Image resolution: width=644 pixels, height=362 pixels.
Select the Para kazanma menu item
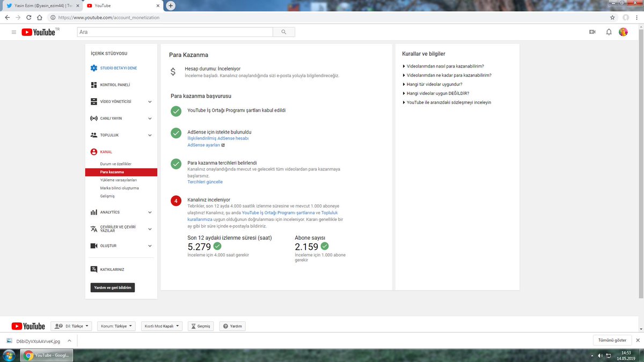(x=121, y=172)
